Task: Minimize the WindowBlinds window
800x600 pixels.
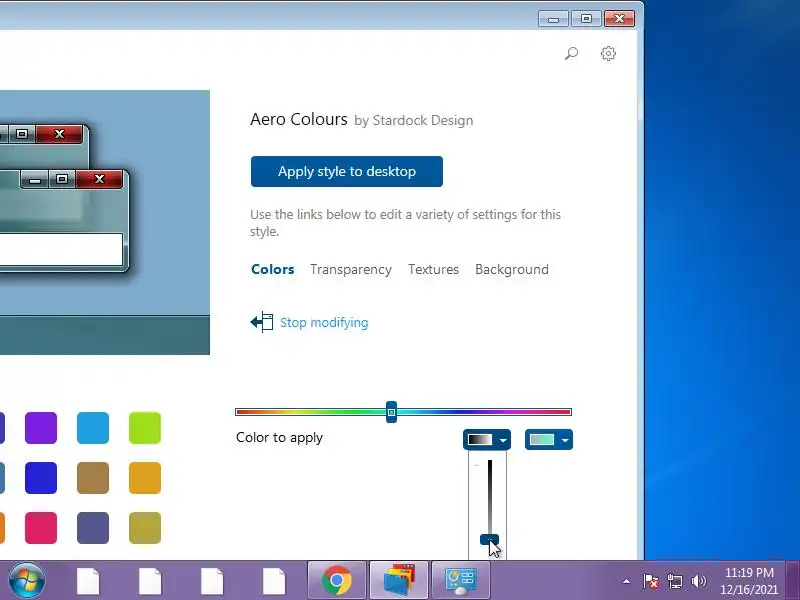Action: 554,19
